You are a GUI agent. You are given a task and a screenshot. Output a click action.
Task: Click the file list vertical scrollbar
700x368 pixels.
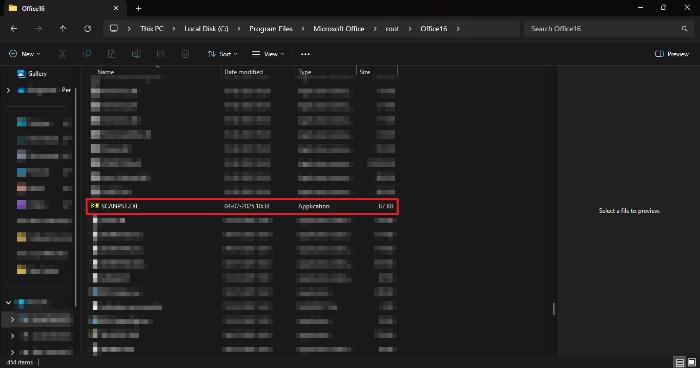click(554, 308)
